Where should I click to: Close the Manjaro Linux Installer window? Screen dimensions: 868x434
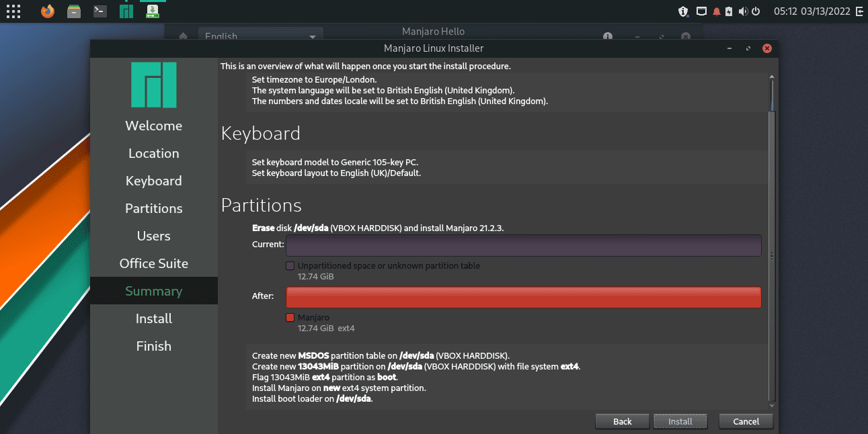pyautogui.click(x=767, y=48)
